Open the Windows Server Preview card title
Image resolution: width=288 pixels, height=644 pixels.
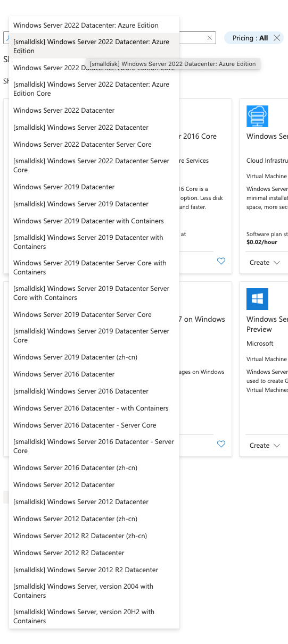pyautogui.click(x=267, y=324)
